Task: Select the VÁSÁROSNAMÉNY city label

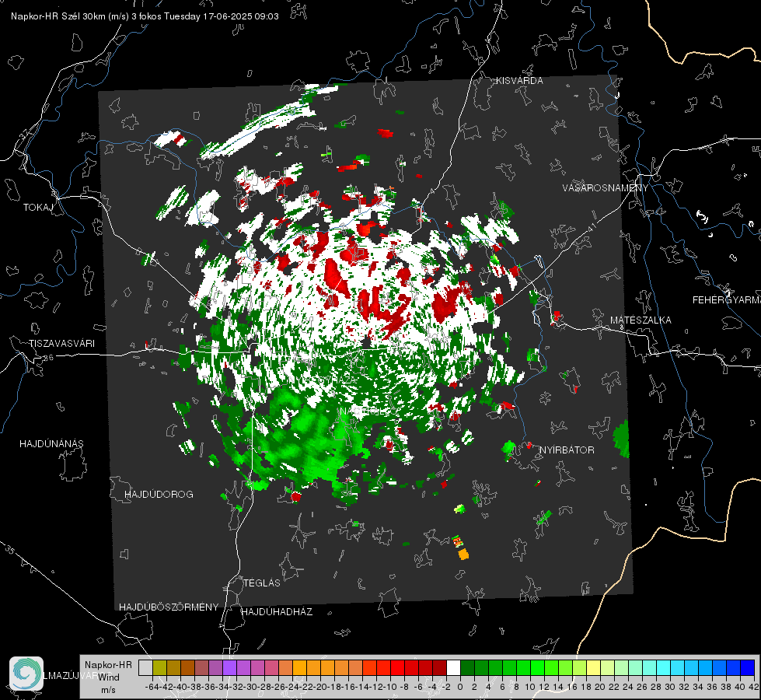Action: tap(606, 187)
